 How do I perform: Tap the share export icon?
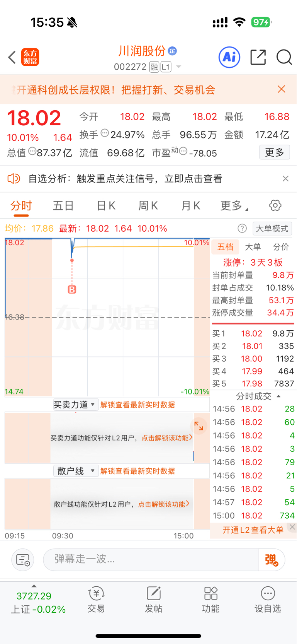(258, 57)
